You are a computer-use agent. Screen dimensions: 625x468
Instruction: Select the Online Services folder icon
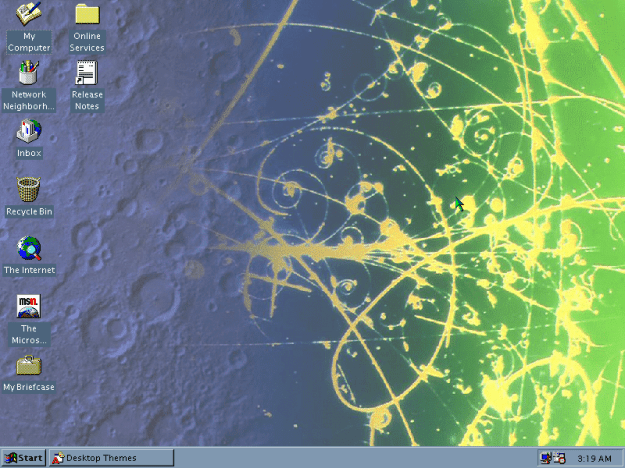(87, 14)
